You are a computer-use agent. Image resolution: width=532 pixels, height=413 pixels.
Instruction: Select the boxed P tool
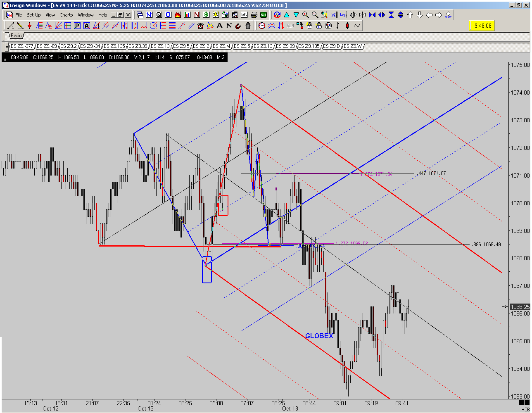pos(77,26)
